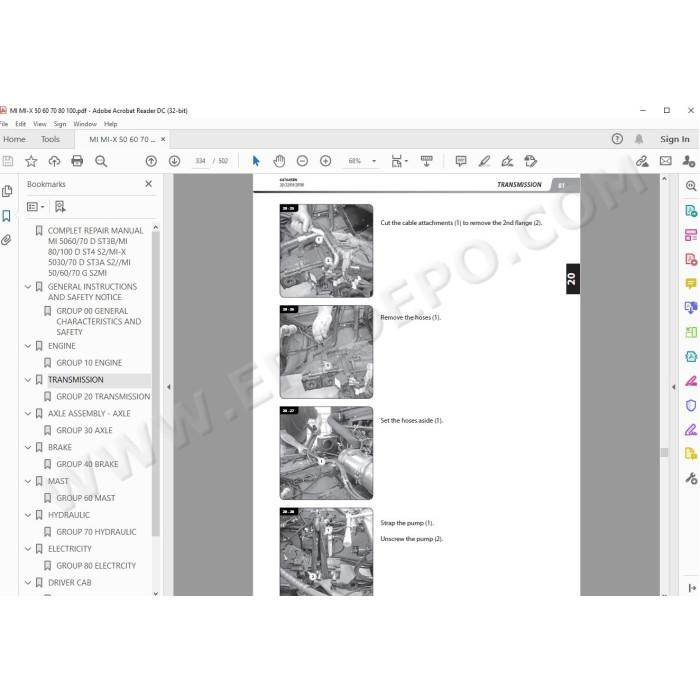Jump to GROUP 20 TRANSMISSION bookmark
The image size is (700, 700).
point(103,397)
